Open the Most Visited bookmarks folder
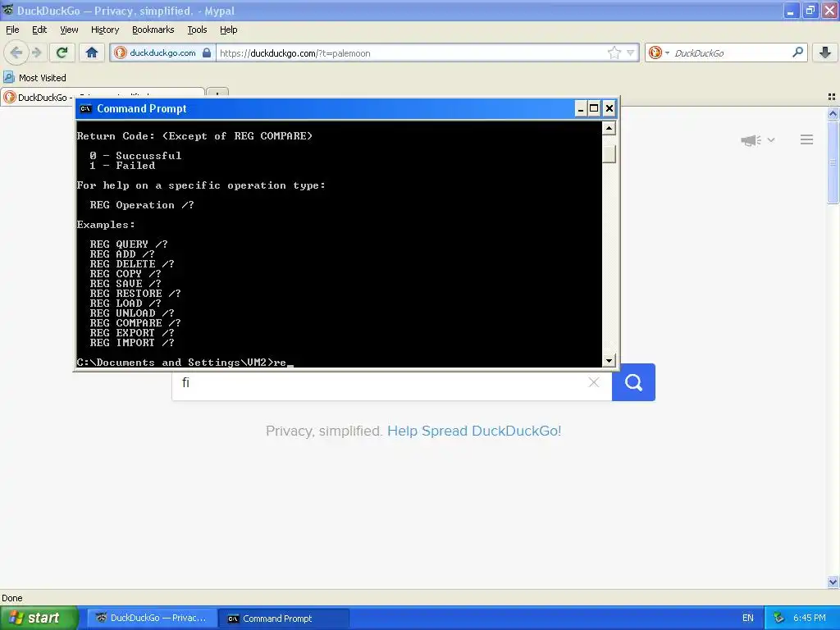 (x=34, y=78)
